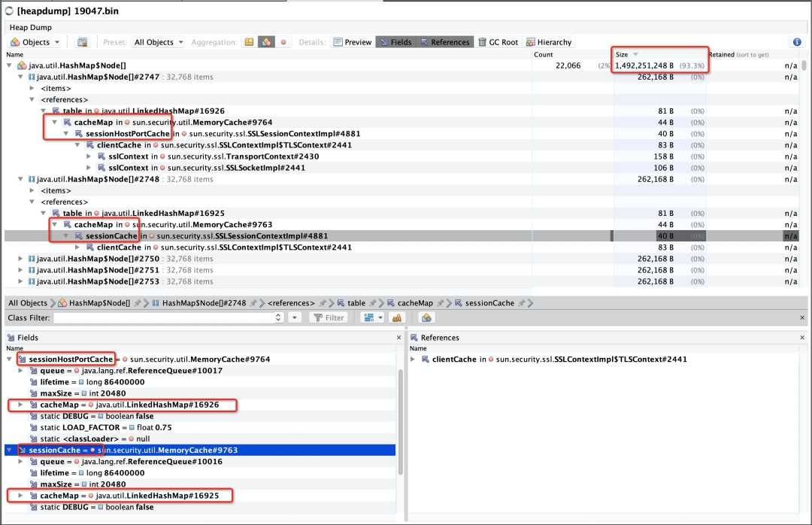
Task: Expand cacheMap = LinkedHashMap#16926 field
Action: coord(20,405)
